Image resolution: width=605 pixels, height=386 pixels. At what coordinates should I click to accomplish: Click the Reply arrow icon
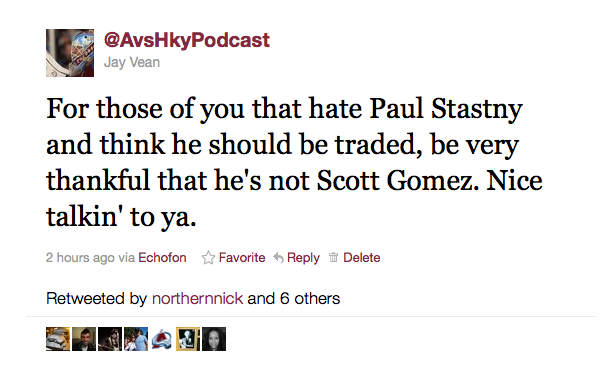pyautogui.click(x=278, y=257)
